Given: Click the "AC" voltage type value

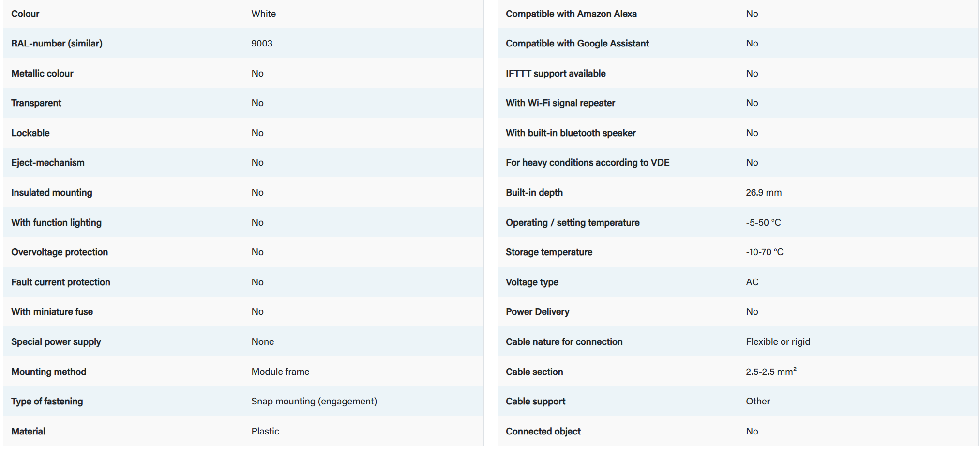Looking at the screenshot, I should tap(752, 282).
